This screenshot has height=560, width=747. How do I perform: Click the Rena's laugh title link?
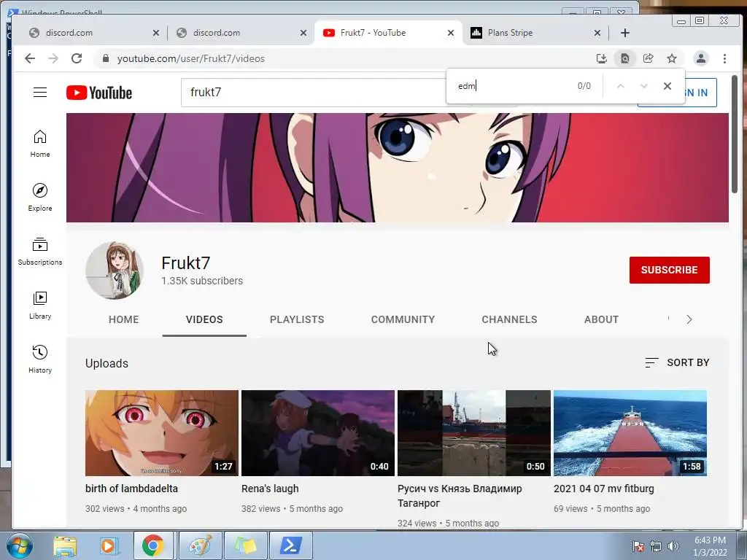pos(270,489)
